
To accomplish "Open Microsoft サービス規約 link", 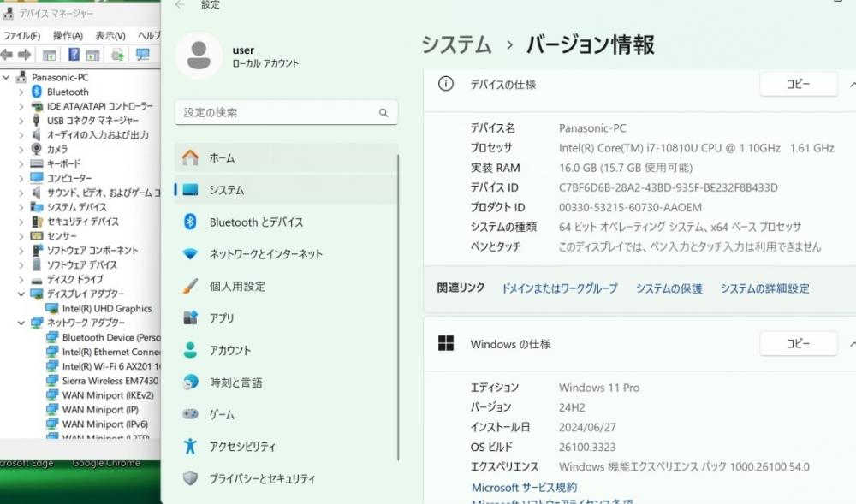I will tap(524, 487).
